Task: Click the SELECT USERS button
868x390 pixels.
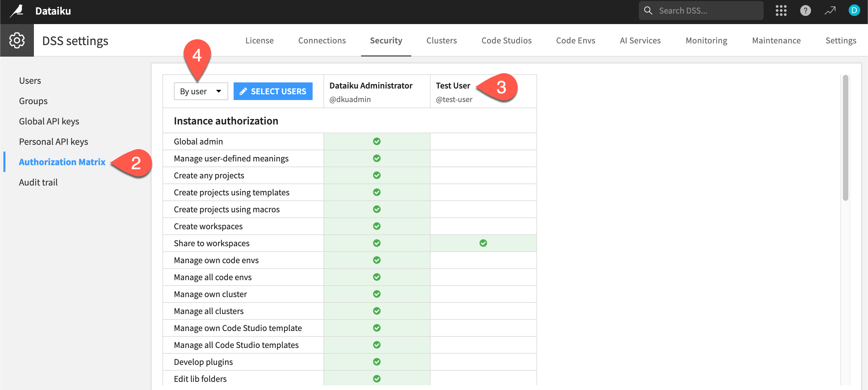Action: [273, 91]
